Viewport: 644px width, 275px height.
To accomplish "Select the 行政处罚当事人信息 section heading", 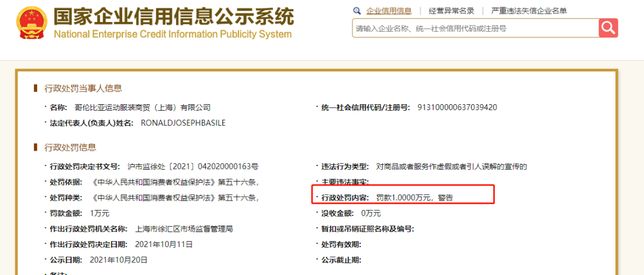I will pos(83,88).
